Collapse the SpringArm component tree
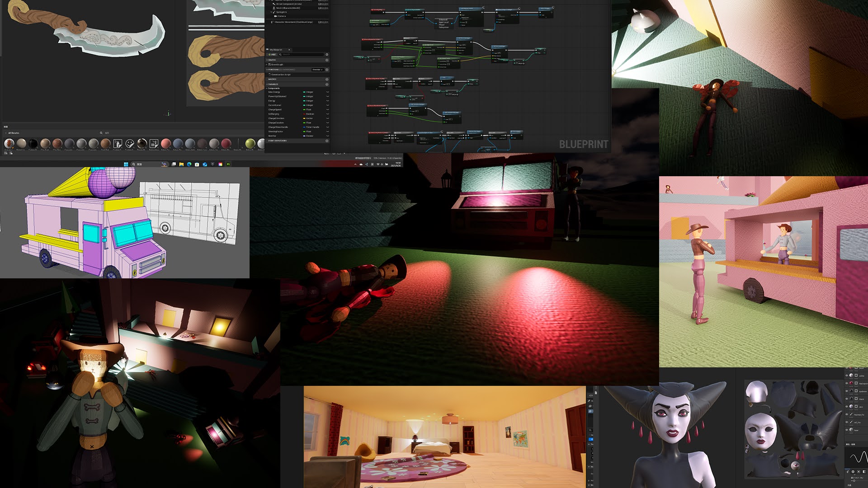Viewport: 868px width, 488px height. point(271,12)
